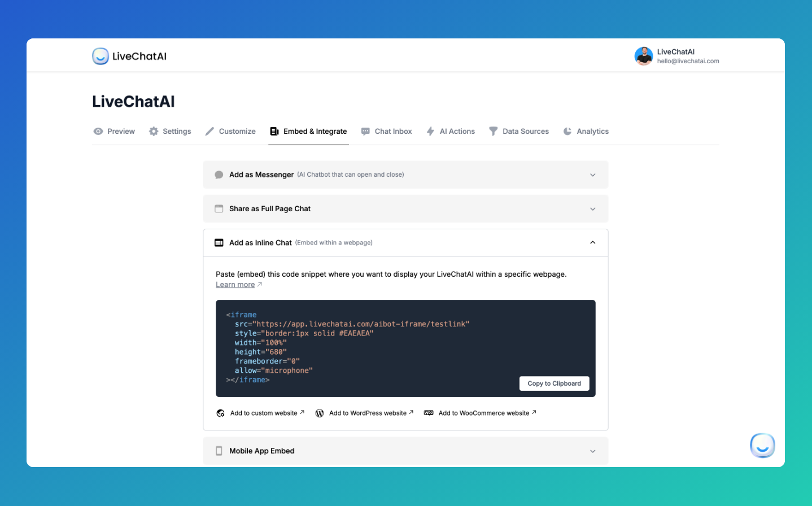Image resolution: width=812 pixels, height=506 pixels.
Task: Expand the Add as Messenger chevron
Action: pyautogui.click(x=593, y=175)
